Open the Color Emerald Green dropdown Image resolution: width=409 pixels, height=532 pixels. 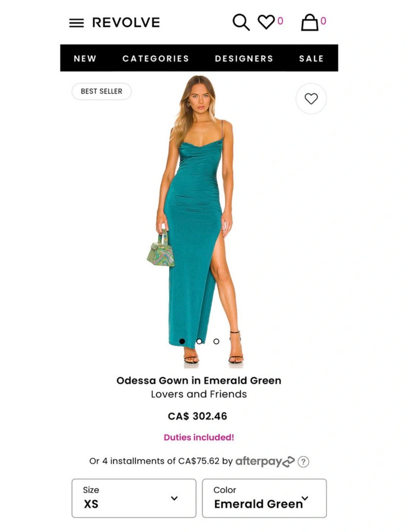(x=264, y=498)
